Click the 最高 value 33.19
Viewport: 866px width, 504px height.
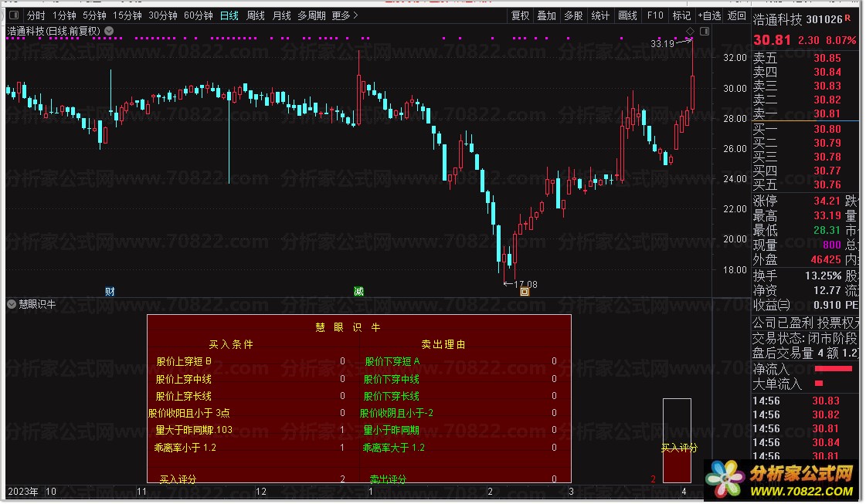[827, 215]
